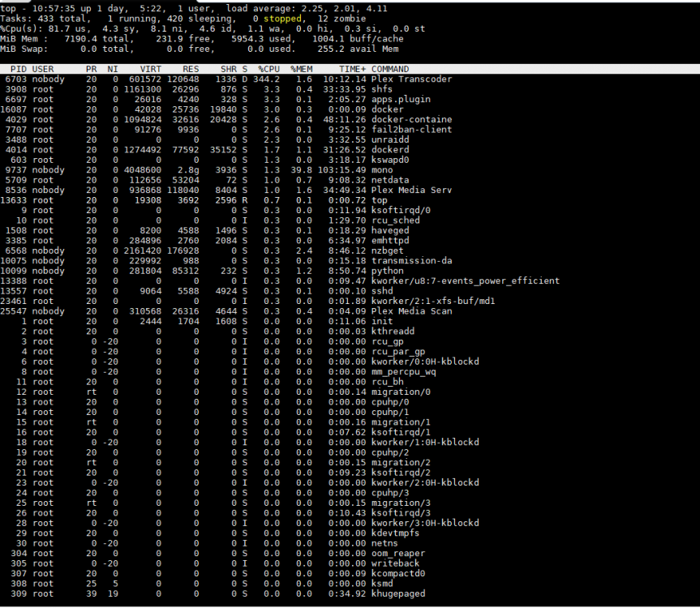
Task: Click the ksmd process name
Action: pos(382,584)
